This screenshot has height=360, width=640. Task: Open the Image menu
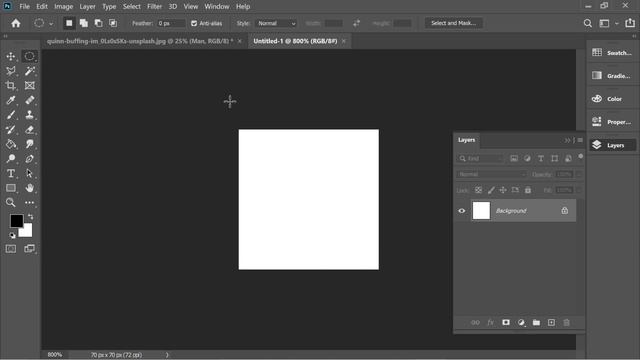pyautogui.click(x=64, y=7)
